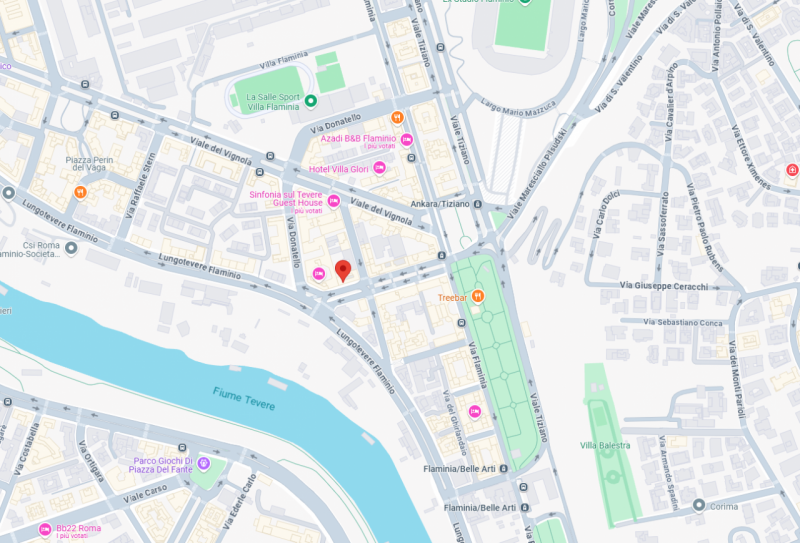
Task: Select the Csi Roma place marker
Action: (x=71, y=249)
